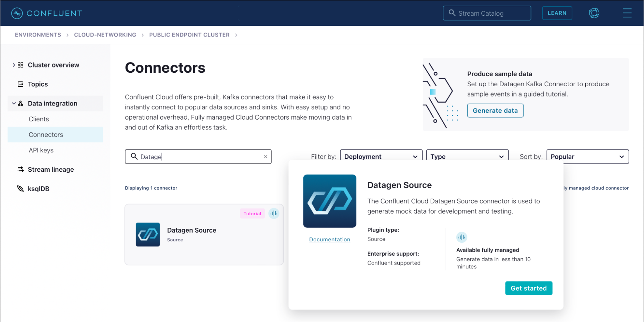Click the 'Datagen Source' popup heading
This screenshot has width=644, height=322.
coord(400,185)
